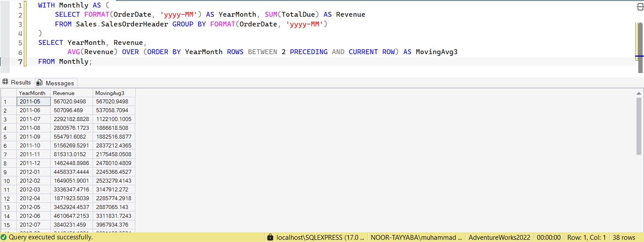644x242 pixels.
Task: Select the 2012-07 cell
Action: click(33, 225)
